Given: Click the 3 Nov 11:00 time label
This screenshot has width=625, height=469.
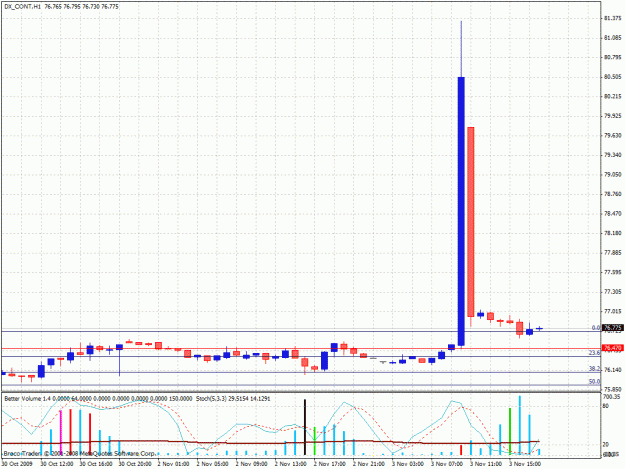Looking at the screenshot, I should (x=486, y=464).
